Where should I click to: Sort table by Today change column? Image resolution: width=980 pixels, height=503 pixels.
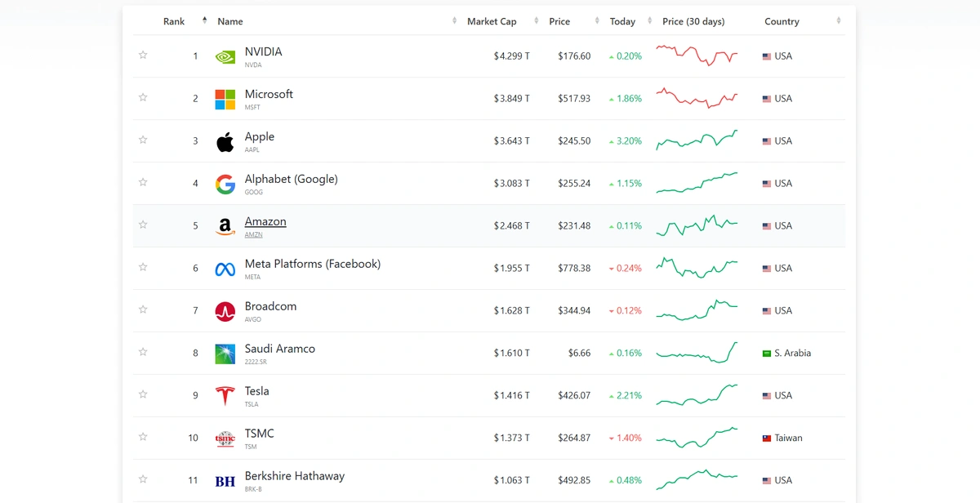coord(622,22)
